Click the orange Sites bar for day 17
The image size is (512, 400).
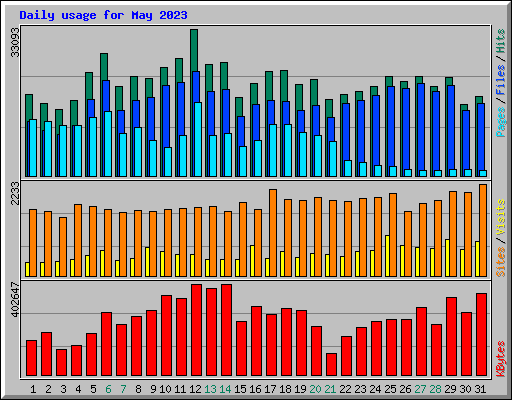(273, 233)
